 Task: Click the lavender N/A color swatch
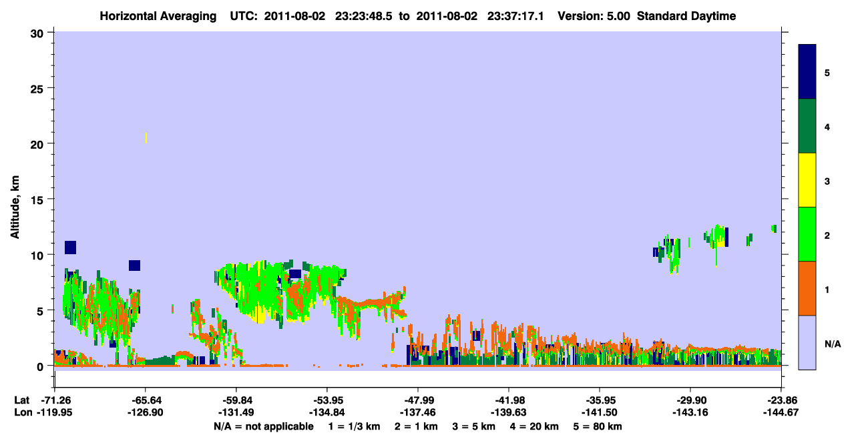pyautogui.click(x=807, y=342)
